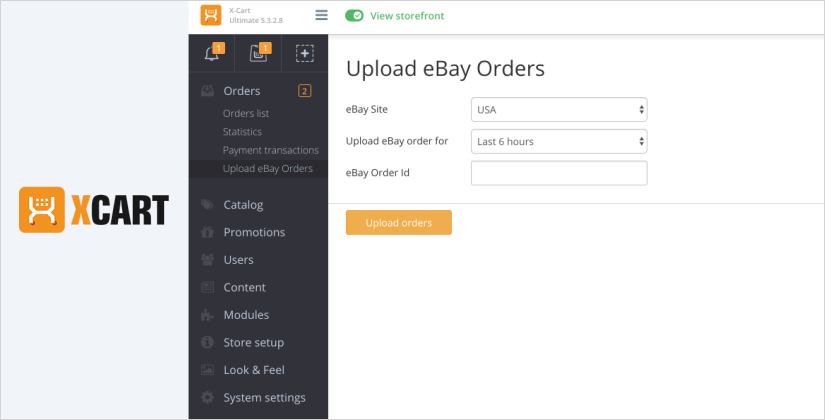The height and width of the screenshot is (420, 825).
Task: Select Statistics under Orders
Action: tap(242, 131)
